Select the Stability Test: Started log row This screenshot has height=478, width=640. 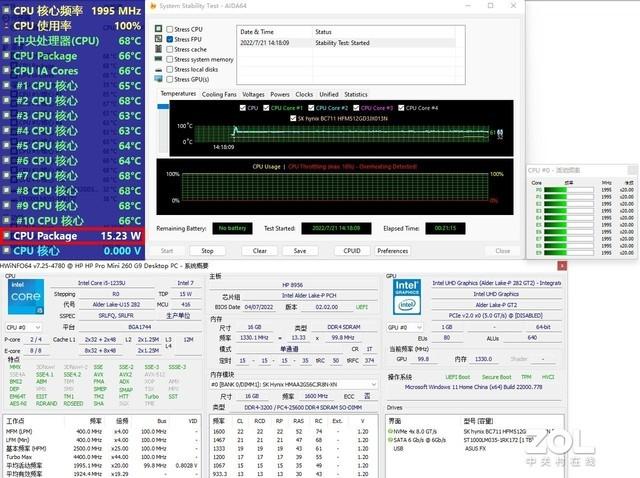click(347, 42)
